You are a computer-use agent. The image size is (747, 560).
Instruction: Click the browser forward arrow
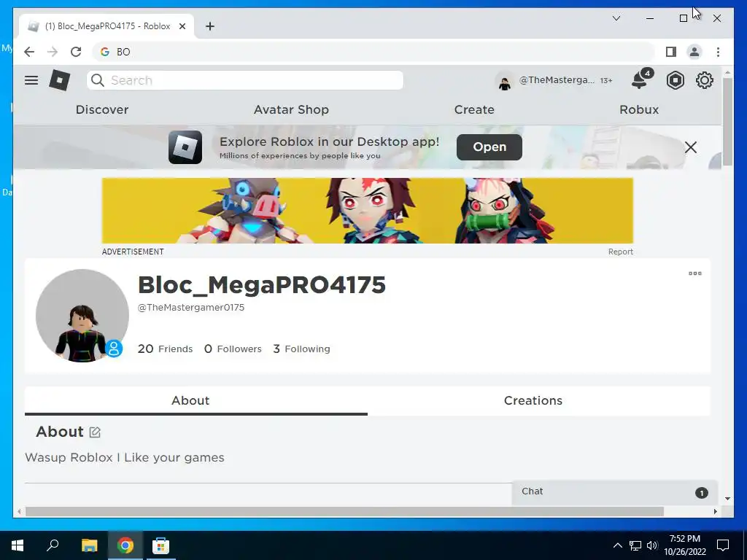pos(53,52)
